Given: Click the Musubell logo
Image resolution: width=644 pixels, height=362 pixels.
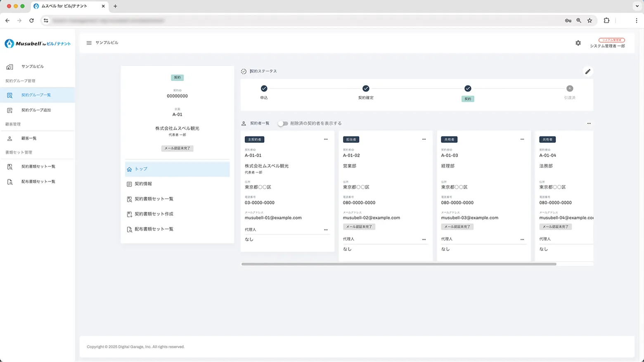Looking at the screenshot, I should [x=38, y=43].
